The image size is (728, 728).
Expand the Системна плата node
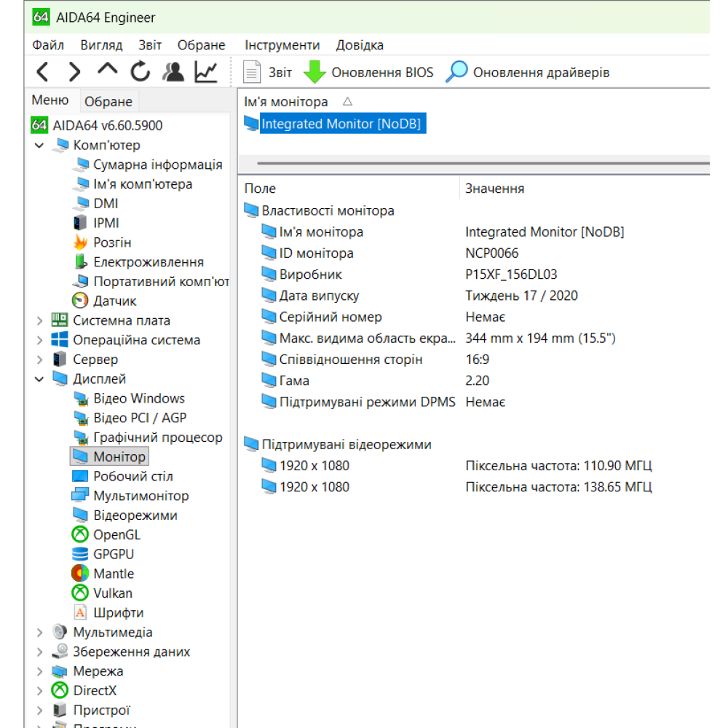[x=39, y=321]
